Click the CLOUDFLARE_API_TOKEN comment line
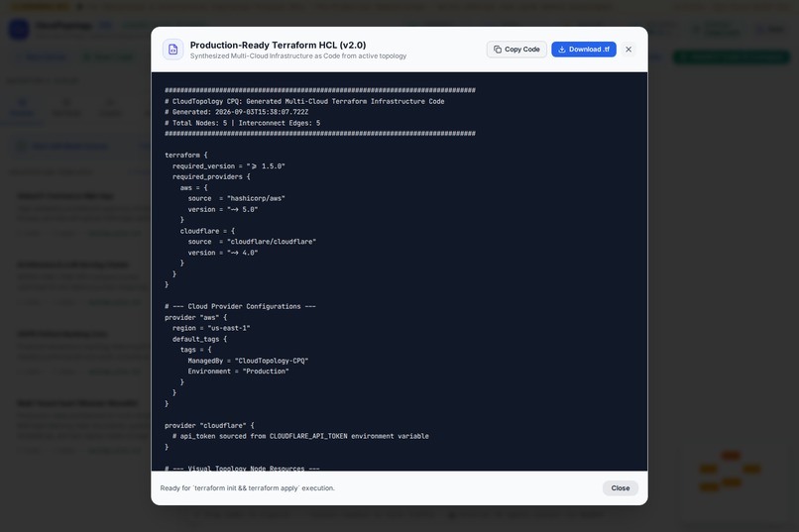799x532 pixels. point(300,436)
